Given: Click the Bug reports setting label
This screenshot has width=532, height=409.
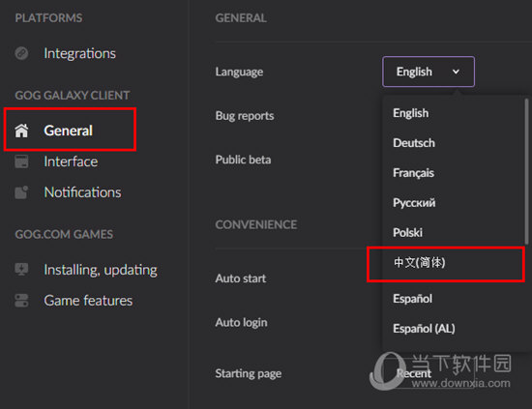Looking at the screenshot, I should pyautogui.click(x=245, y=116).
